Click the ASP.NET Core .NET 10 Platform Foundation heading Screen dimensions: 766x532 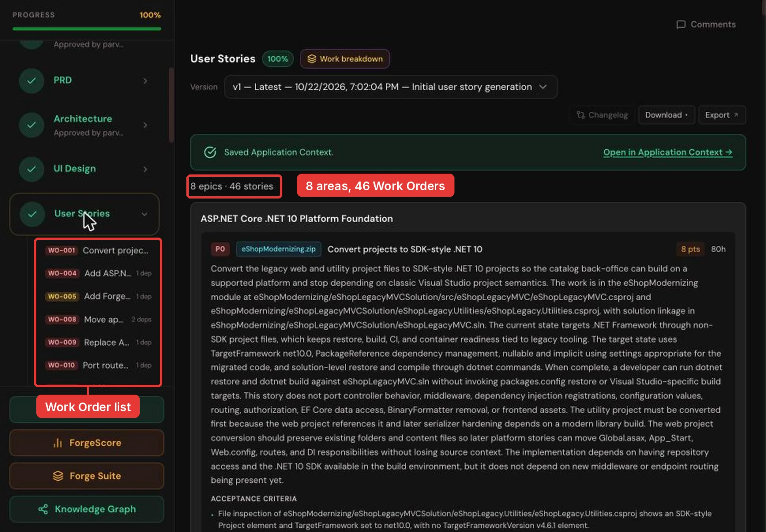pos(297,219)
